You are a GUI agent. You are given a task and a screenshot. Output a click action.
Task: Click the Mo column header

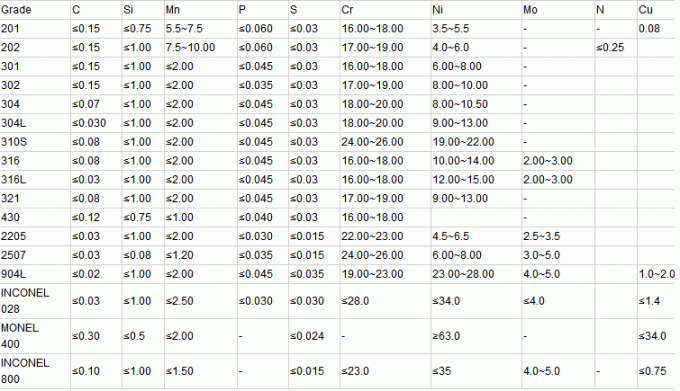(530, 10)
